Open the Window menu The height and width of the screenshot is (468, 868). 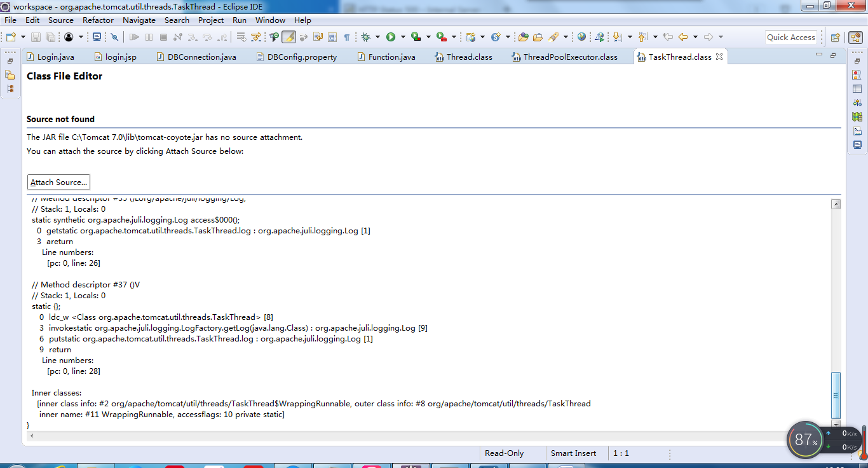[270, 20]
